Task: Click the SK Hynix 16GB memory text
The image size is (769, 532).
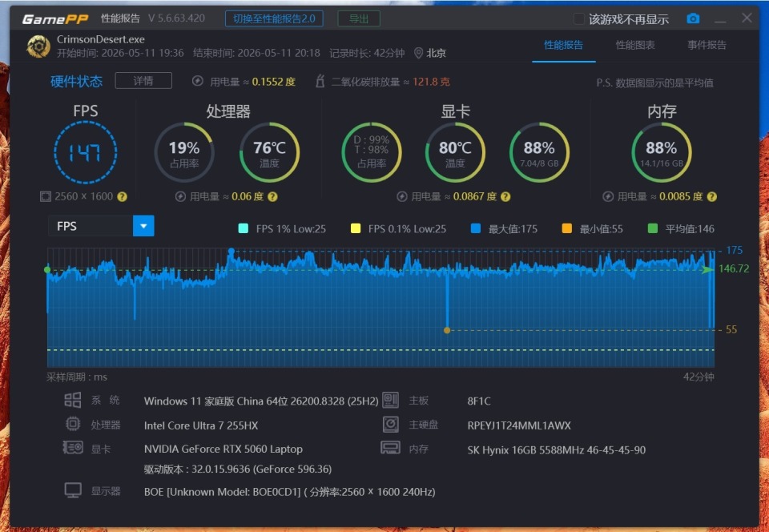Action: (557, 449)
